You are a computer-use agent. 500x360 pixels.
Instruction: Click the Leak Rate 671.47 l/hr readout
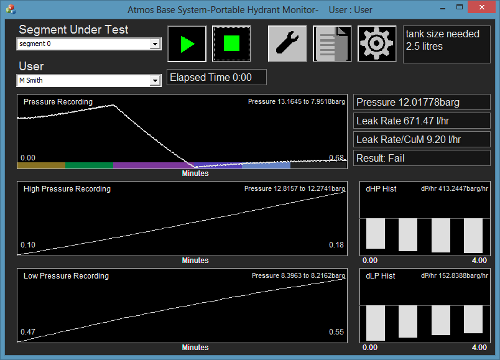point(422,121)
